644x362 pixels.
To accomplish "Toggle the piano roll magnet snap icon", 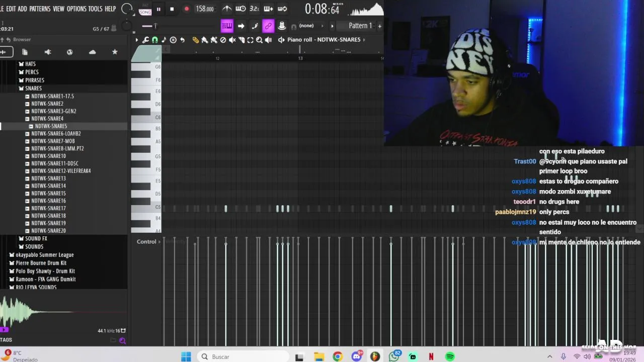I will [x=154, y=40].
